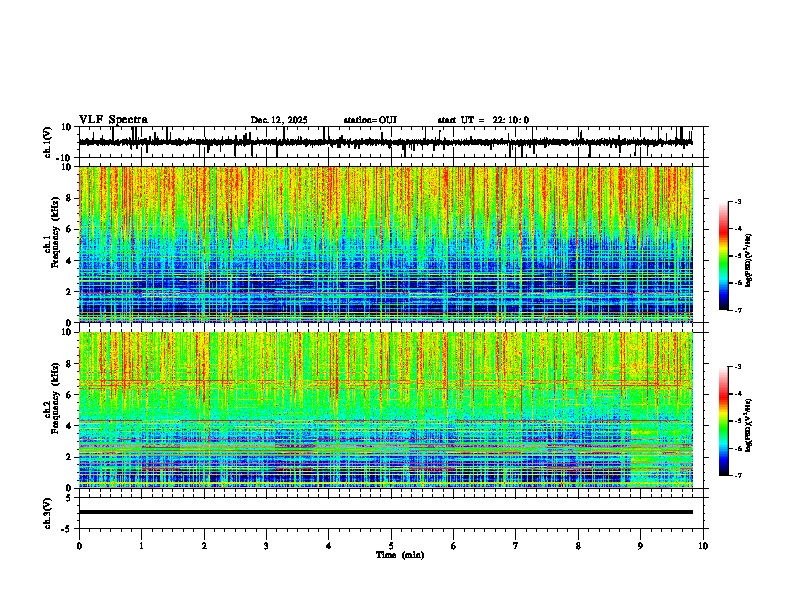Click the "ch.1(V)" waveform axis label
Image resolution: width=792 pixels, height=612 pixels.
tap(48, 142)
